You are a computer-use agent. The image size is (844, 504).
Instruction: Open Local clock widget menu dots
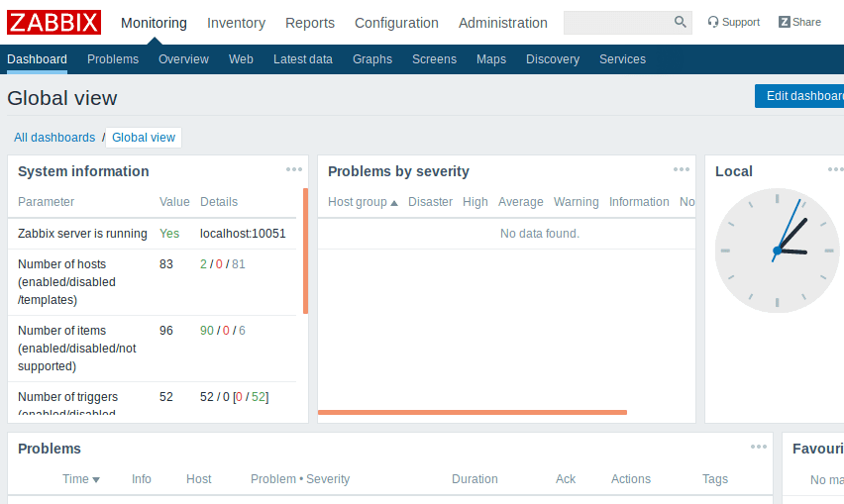pos(835,169)
